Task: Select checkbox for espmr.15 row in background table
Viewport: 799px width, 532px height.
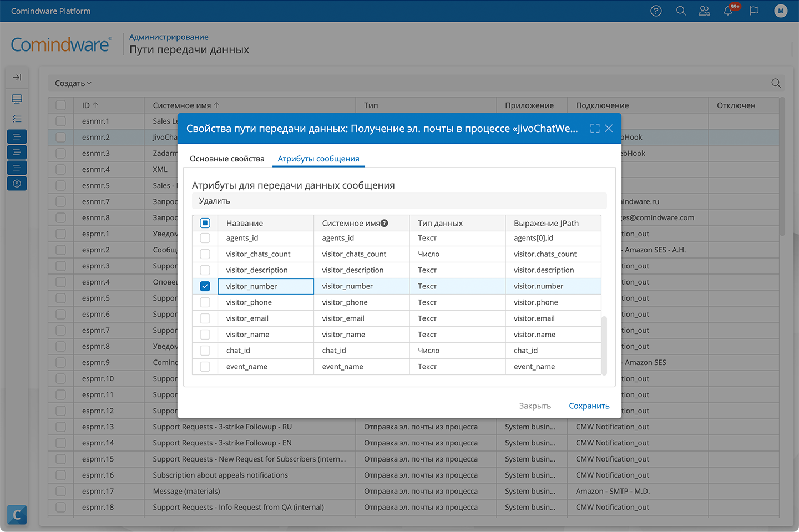Action: click(60, 459)
